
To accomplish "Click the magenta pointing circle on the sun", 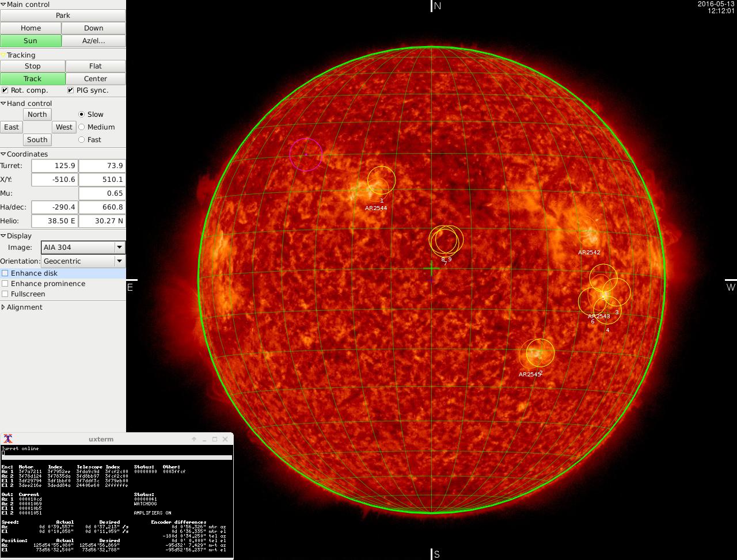I will [306, 154].
